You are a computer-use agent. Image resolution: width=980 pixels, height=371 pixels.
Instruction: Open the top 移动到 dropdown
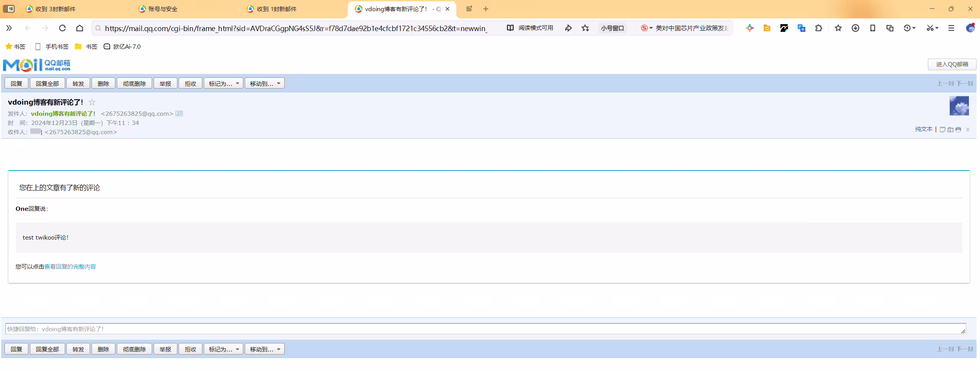tap(265, 83)
